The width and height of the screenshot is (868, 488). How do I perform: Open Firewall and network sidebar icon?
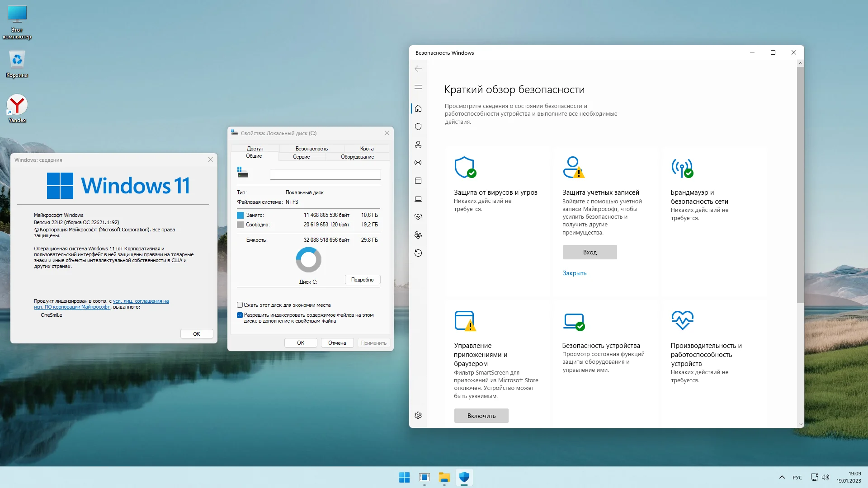pos(418,163)
